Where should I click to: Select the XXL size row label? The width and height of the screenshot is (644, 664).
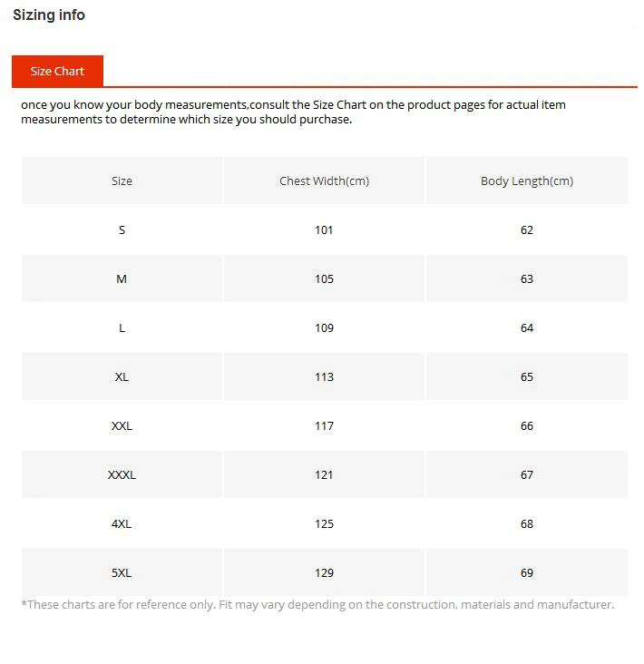point(122,426)
